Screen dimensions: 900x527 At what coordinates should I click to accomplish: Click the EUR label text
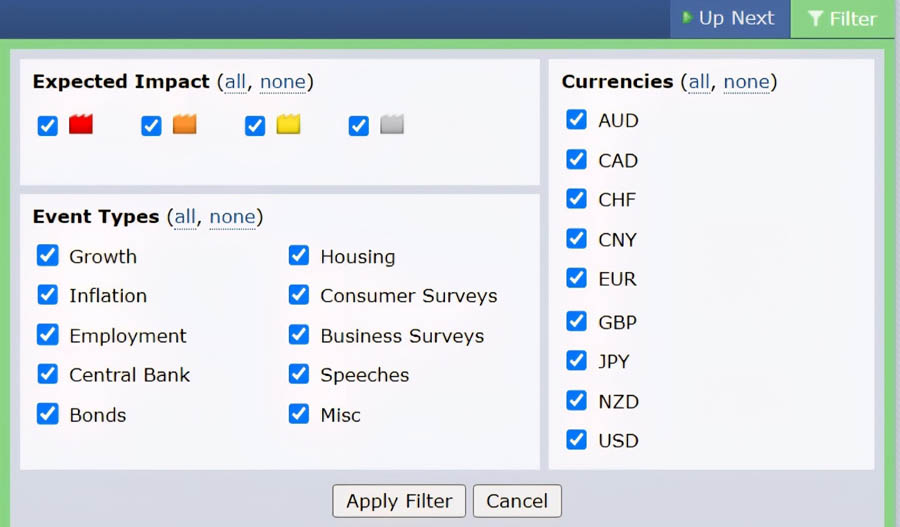click(618, 279)
